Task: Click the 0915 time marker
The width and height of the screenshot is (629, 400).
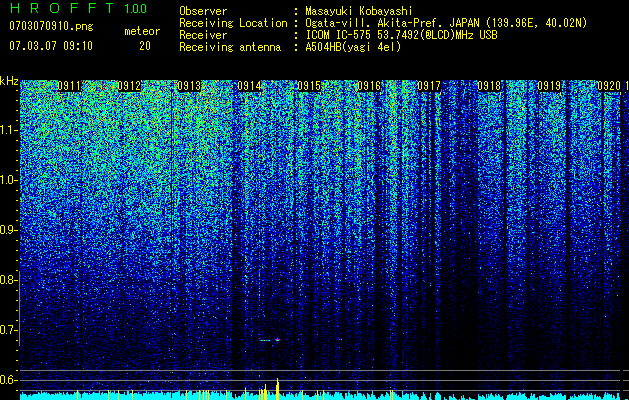Action: tap(309, 86)
